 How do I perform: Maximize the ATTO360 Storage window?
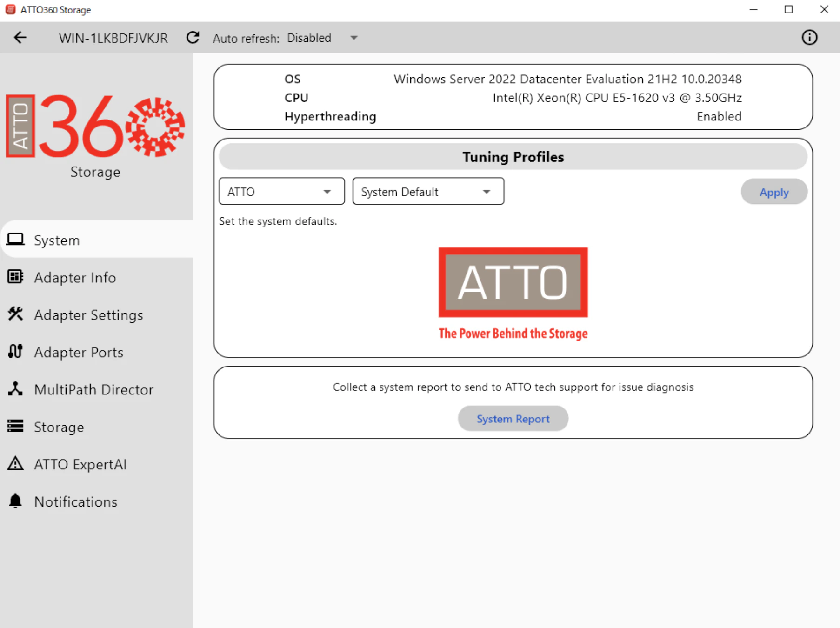coord(788,9)
